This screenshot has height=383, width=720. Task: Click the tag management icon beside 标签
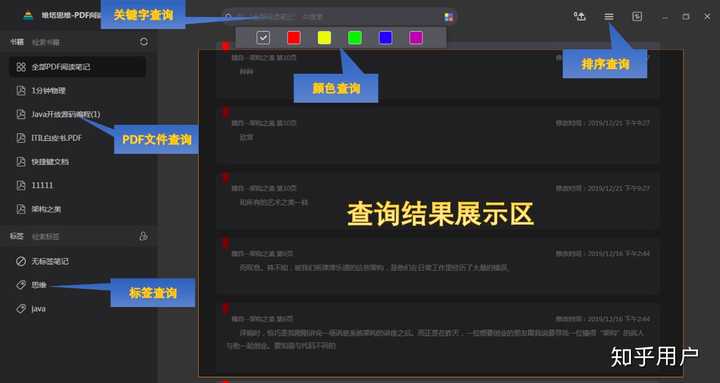(143, 236)
